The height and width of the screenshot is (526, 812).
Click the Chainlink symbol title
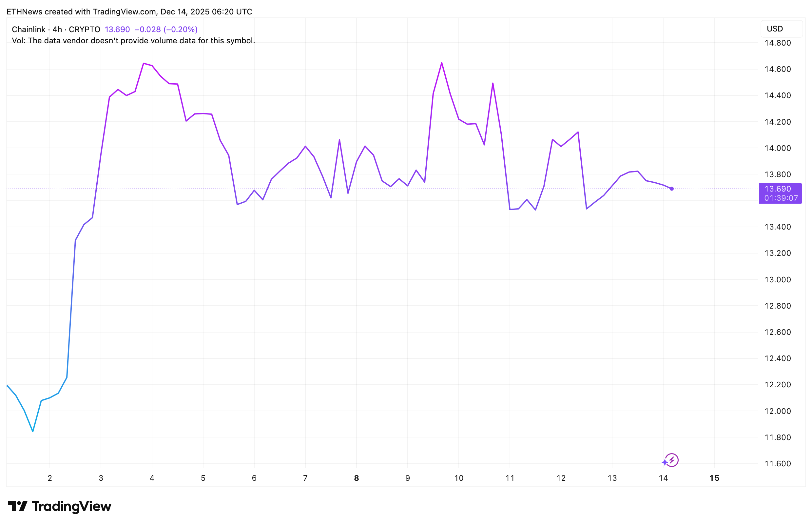pyautogui.click(x=29, y=30)
